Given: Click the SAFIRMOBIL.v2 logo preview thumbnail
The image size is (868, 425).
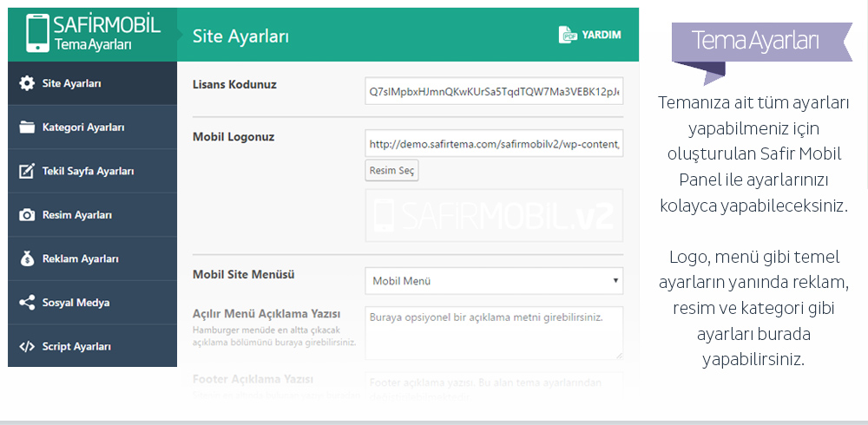Looking at the screenshot, I should [494, 215].
